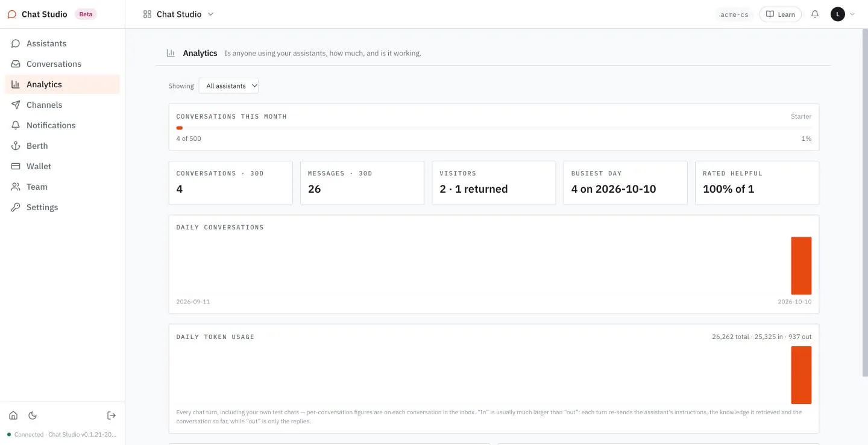
Task: Open Assistants via its chat bubble icon
Action: click(16, 43)
